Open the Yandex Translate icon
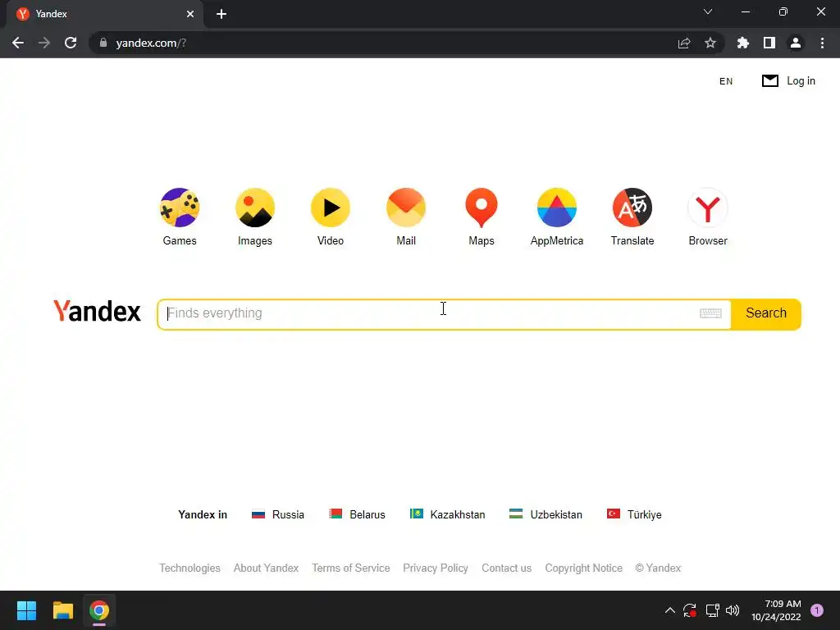 click(x=632, y=208)
